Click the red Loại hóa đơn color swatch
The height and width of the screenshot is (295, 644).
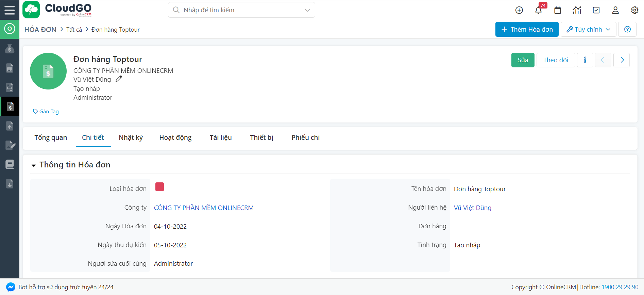pyautogui.click(x=159, y=187)
